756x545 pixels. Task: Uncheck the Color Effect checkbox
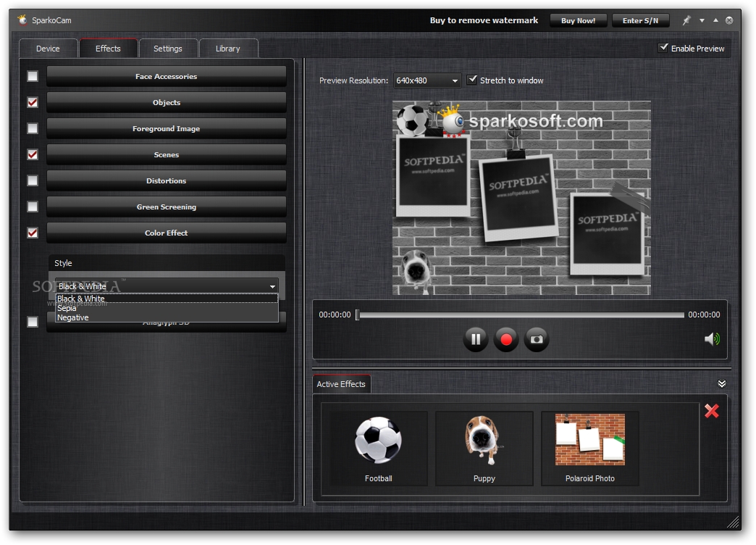pyautogui.click(x=33, y=233)
